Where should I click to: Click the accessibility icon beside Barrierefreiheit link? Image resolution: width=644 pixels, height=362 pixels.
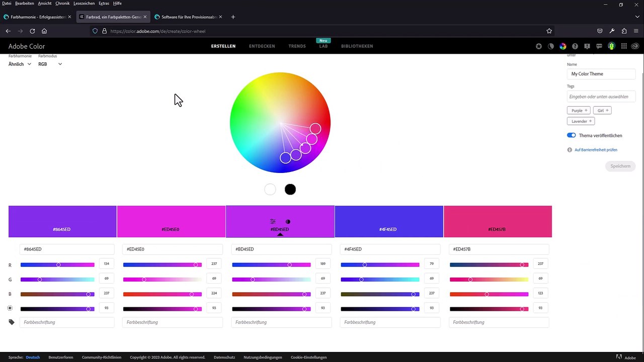570,150
